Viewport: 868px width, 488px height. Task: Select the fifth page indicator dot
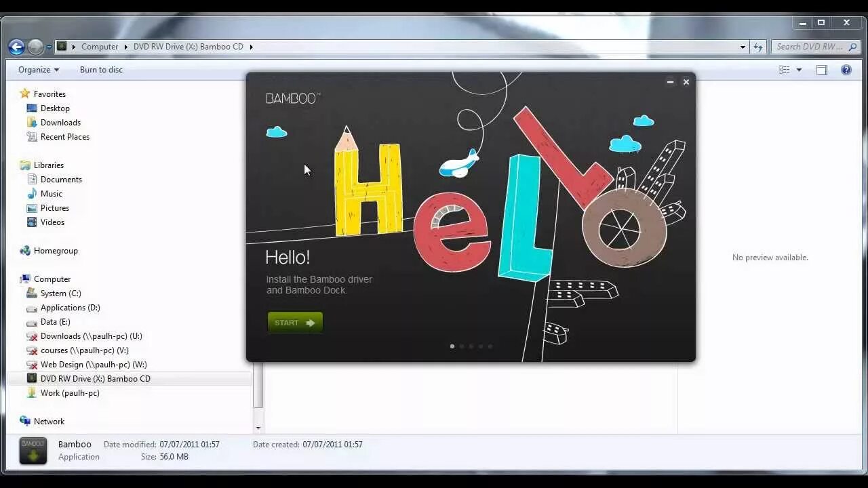(x=490, y=346)
